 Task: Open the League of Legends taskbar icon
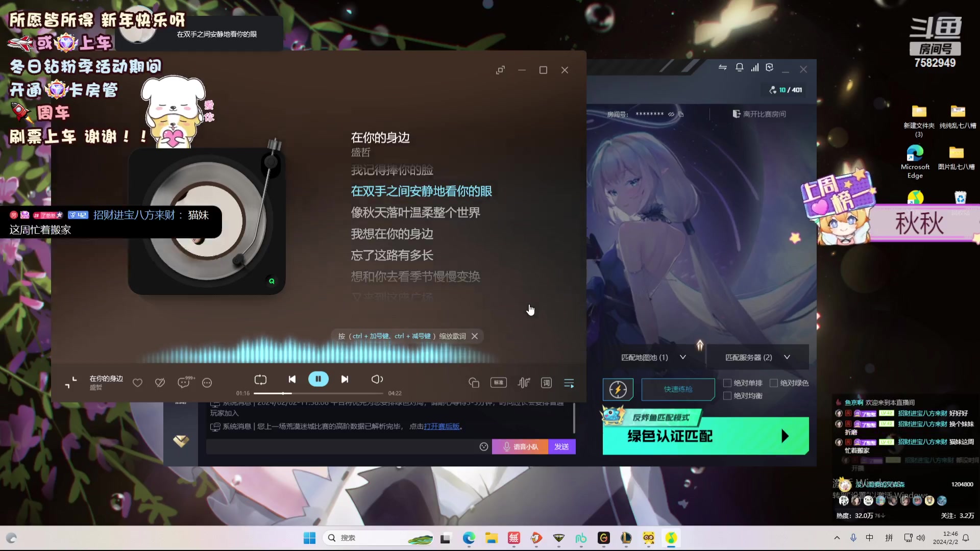tap(626, 538)
